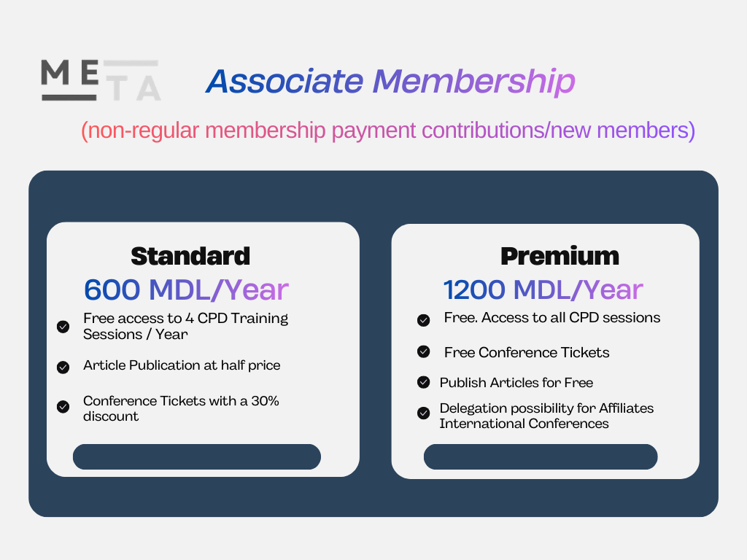Click checkmark beside Article Publication at half price
This screenshot has height=560, width=747.
pyautogui.click(x=63, y=367)
